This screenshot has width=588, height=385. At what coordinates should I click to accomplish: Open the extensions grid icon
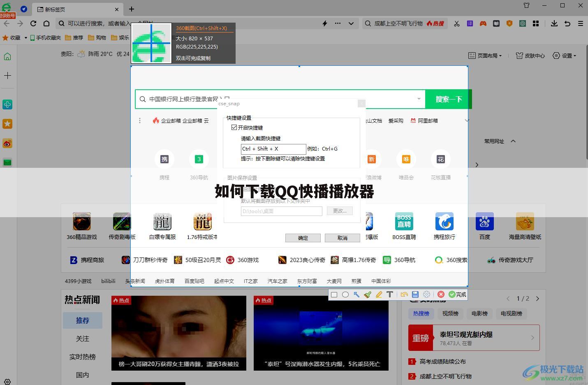tap(536, 23)
